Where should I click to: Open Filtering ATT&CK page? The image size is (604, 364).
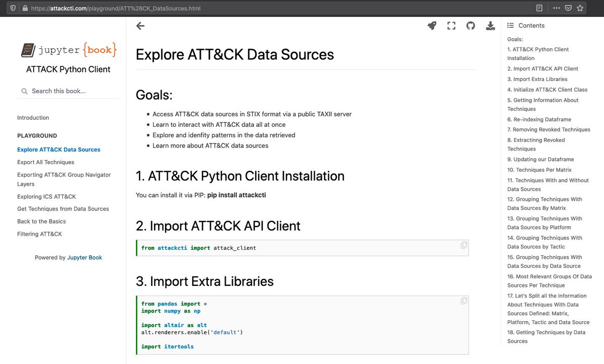pyautogui.click(x=40, y=234)
